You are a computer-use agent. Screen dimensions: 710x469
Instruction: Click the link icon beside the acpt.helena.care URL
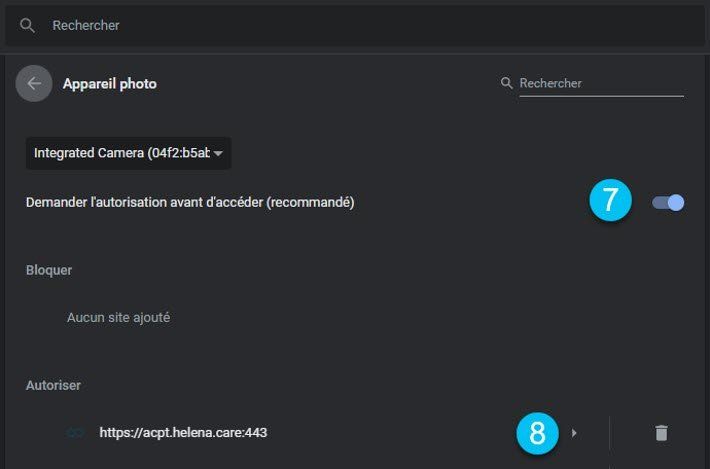click(x=75, y=433)
